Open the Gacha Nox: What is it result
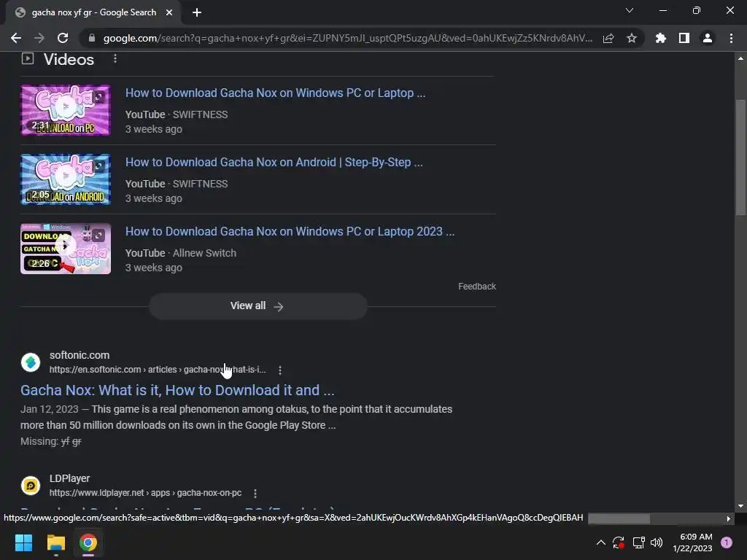 [x=177, y=391]
